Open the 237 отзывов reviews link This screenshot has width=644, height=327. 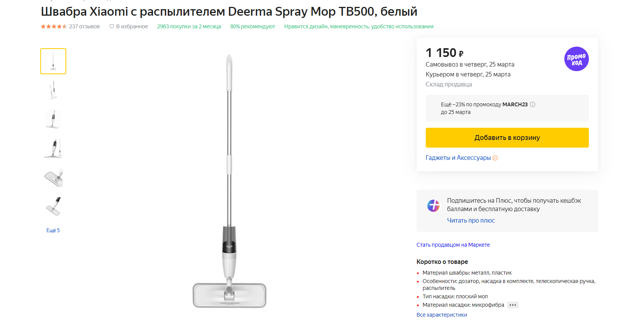84,26
